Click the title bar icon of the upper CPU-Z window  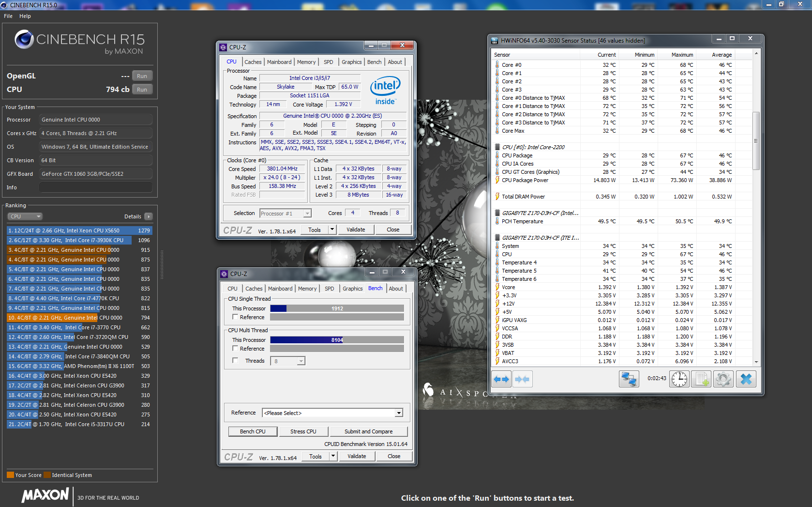[223, 47]
